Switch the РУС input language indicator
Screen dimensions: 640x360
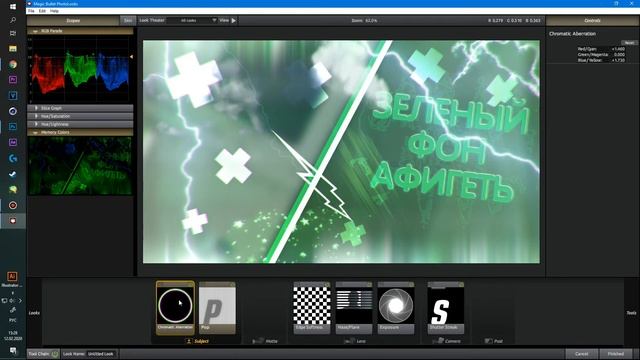click(13, 320)
